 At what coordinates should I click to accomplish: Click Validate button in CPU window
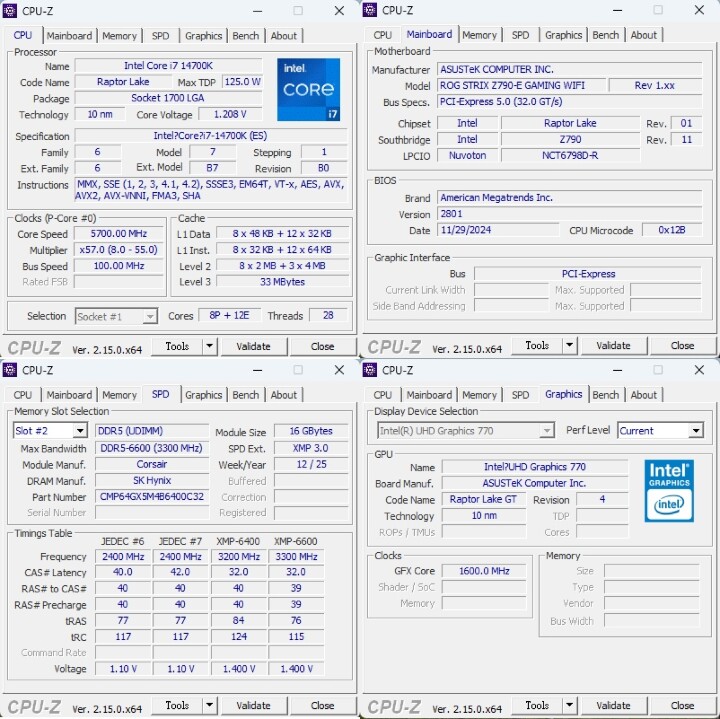(x=253, y=346)
